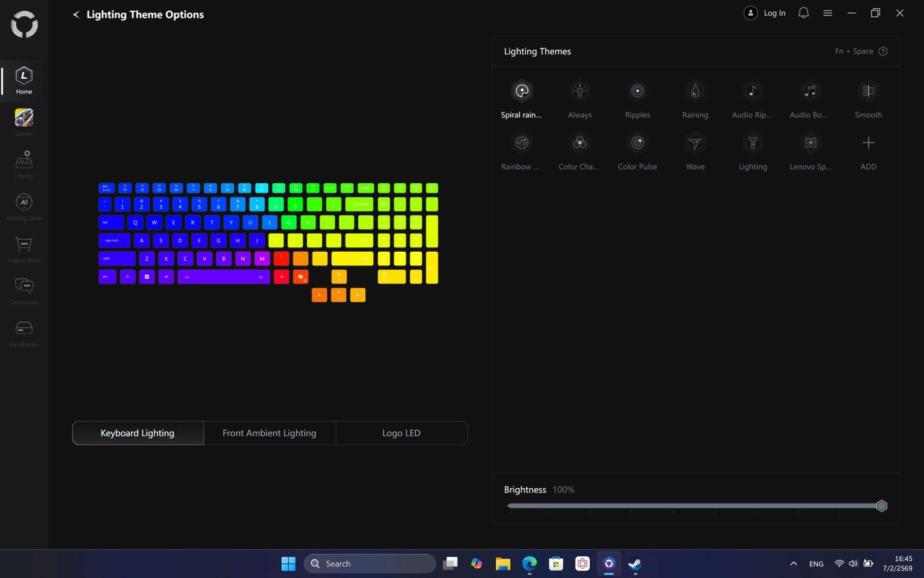The height and width of the screenshot is (578, 924).
Task: Open File Explorer from taskbar
Action: (503, 564)
